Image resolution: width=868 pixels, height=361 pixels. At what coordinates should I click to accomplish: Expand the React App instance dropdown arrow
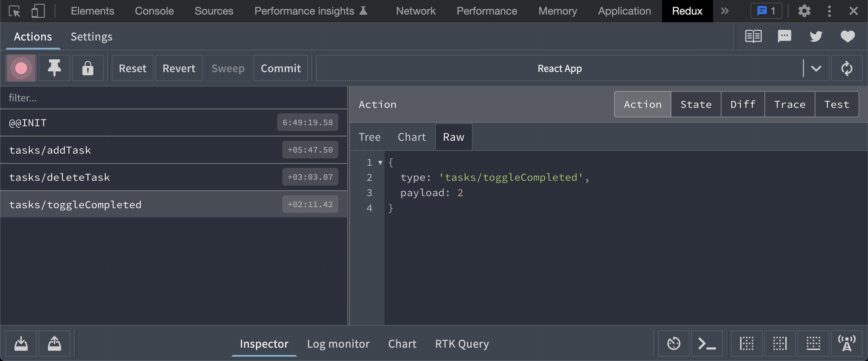tap(816, 68)
